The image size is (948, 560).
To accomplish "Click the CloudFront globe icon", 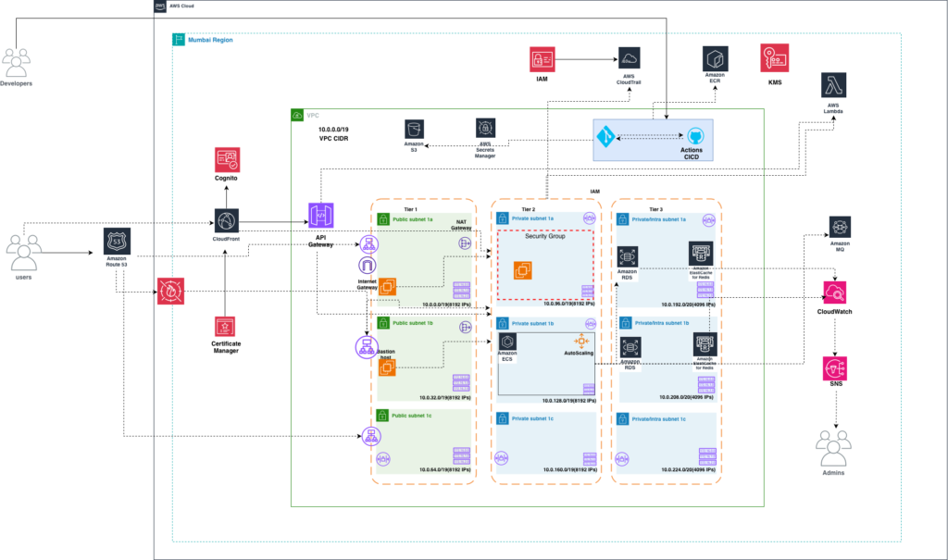I will 227,220.
